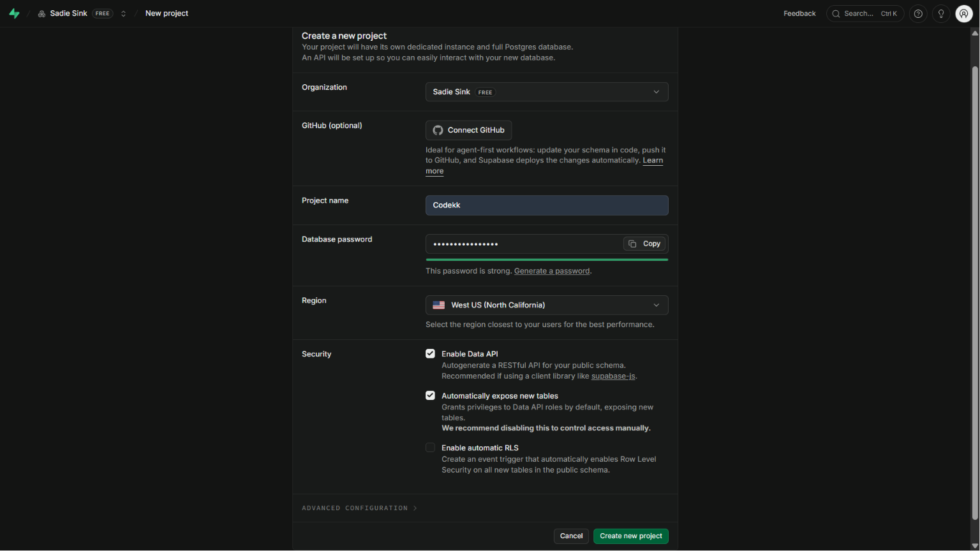
Task: Click the search magnifier icon
Action: (x=836, y=13)
